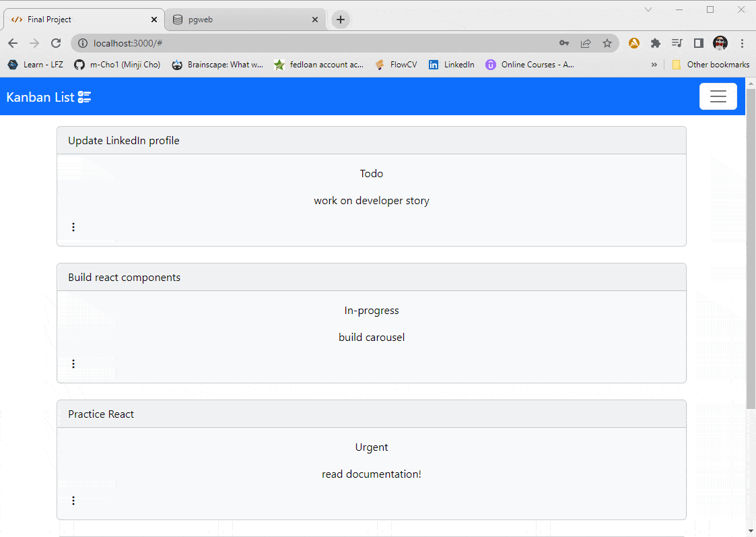Open the LinkedIn bookmark
This screenshot has width=756, height=537.
(x=451, y=65)
